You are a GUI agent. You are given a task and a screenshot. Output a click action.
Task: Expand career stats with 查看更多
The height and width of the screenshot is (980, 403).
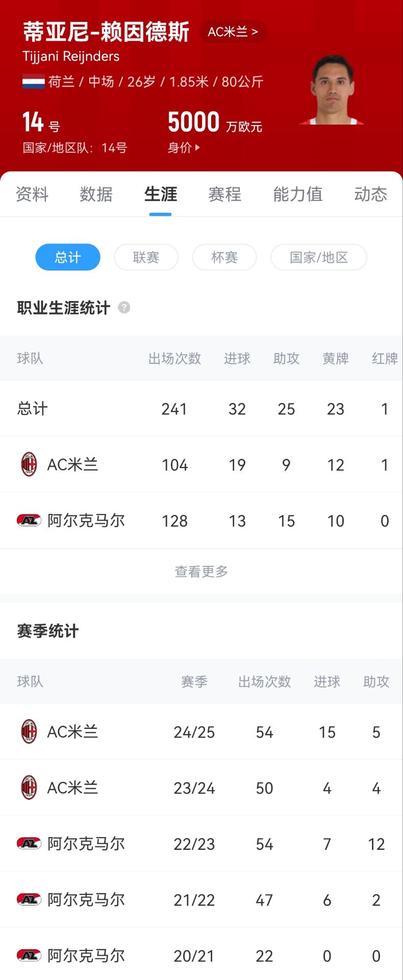[x=202, y=572]
